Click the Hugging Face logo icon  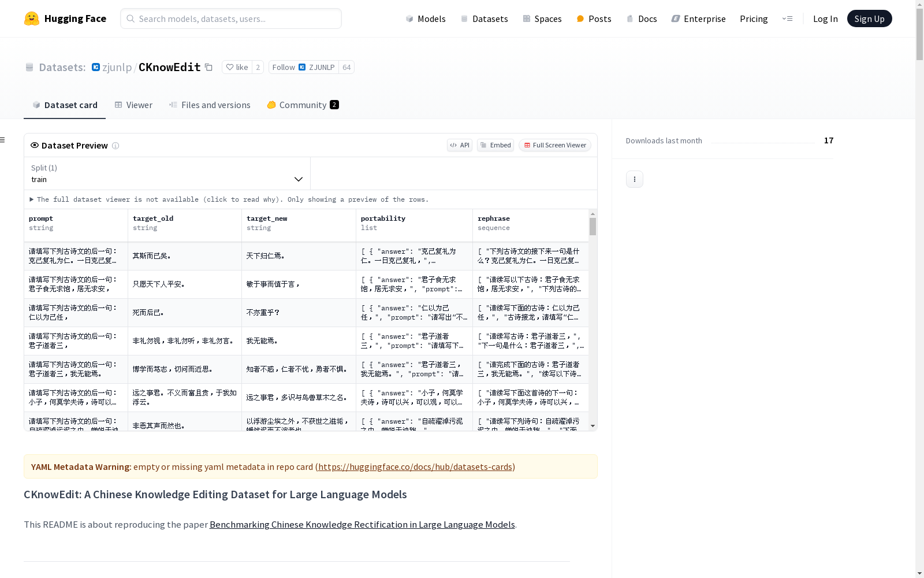pos(32,18)
